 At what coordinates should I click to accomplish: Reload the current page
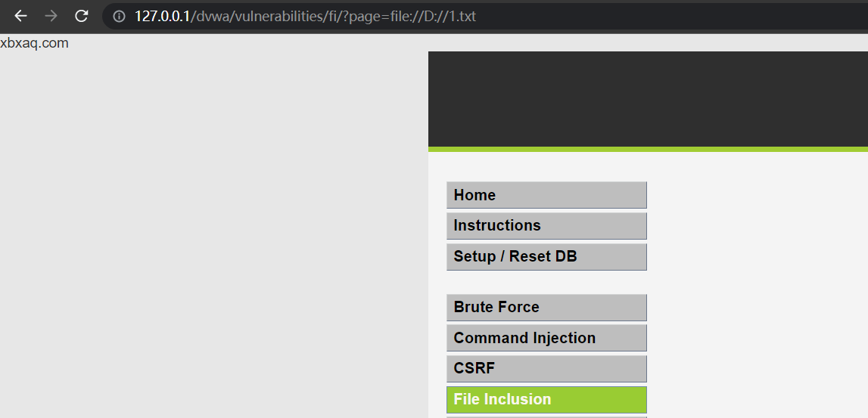coord(82,16)
